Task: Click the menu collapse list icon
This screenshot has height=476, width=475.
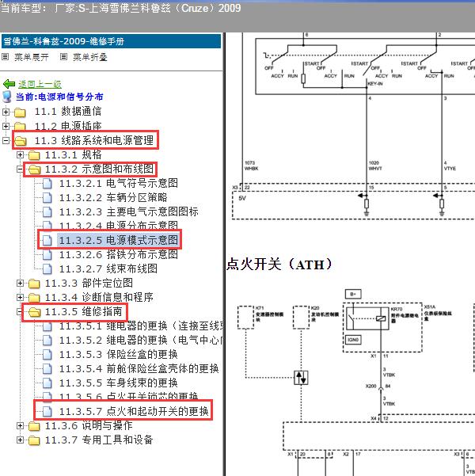Action: [x=63, y=56]
